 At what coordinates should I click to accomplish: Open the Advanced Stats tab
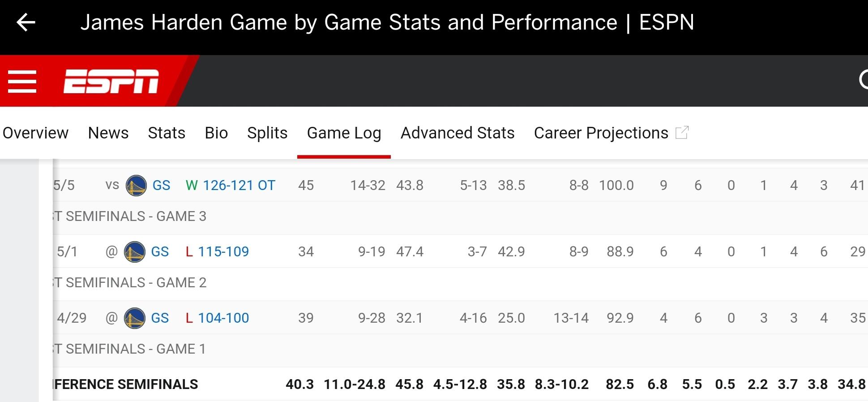[458, 133]
